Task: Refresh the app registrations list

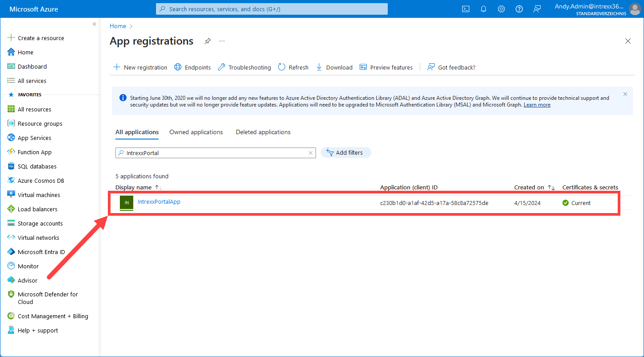Action: [293, 67]
